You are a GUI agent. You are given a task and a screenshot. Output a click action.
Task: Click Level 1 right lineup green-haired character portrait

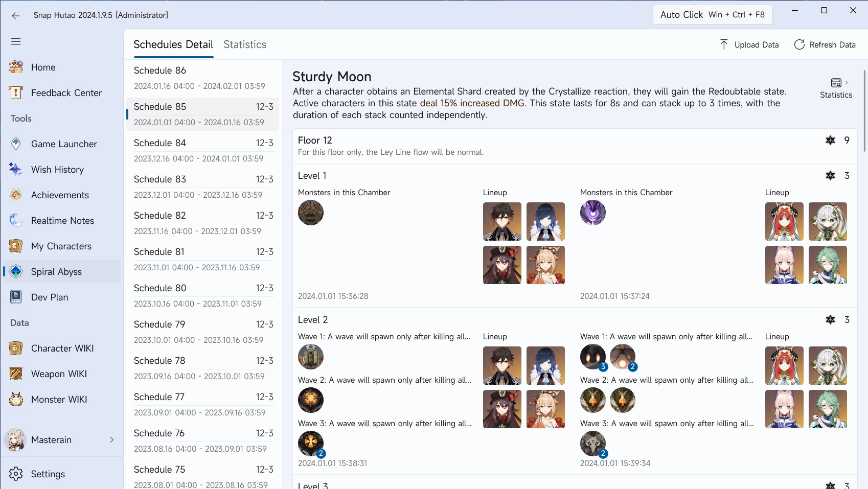(828, 265)
